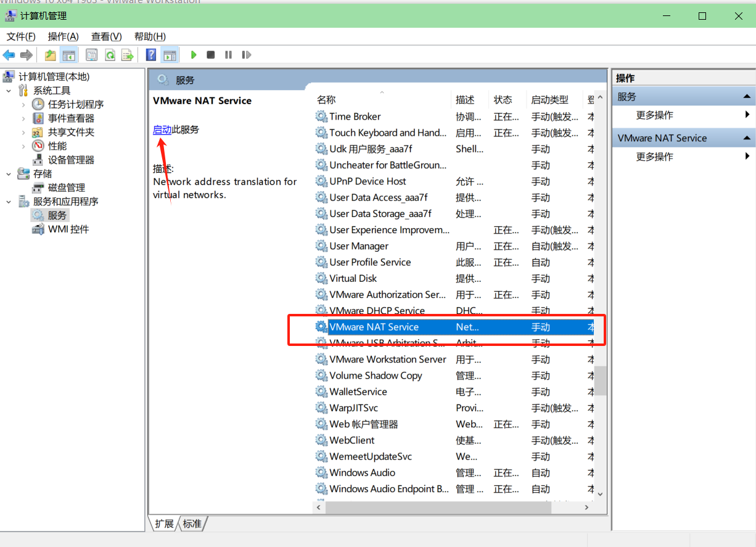This screenshot has width=756, height=547.
Task: Click the WemeetUpdateSvc gear icon
Action: 321,456
